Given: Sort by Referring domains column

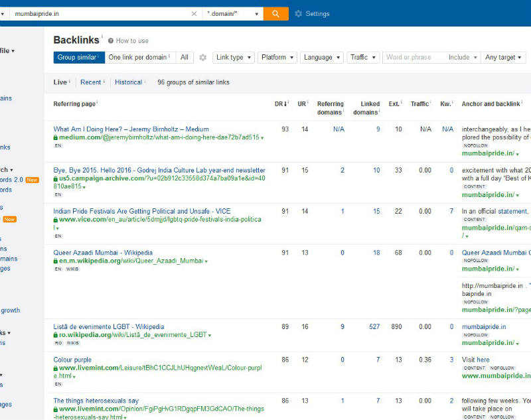Looking at the screenshot, I should tap(330, 108).
